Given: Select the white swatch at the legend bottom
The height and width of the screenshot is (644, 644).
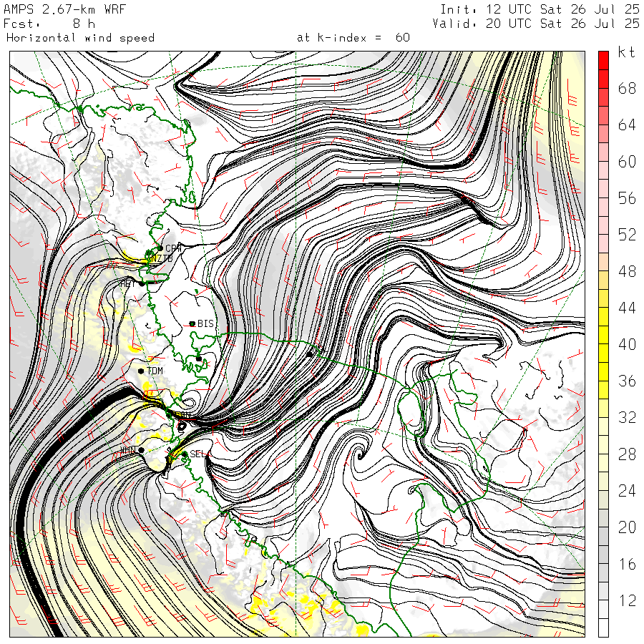Looking at the screenshot, I should (x=603, y=628).
